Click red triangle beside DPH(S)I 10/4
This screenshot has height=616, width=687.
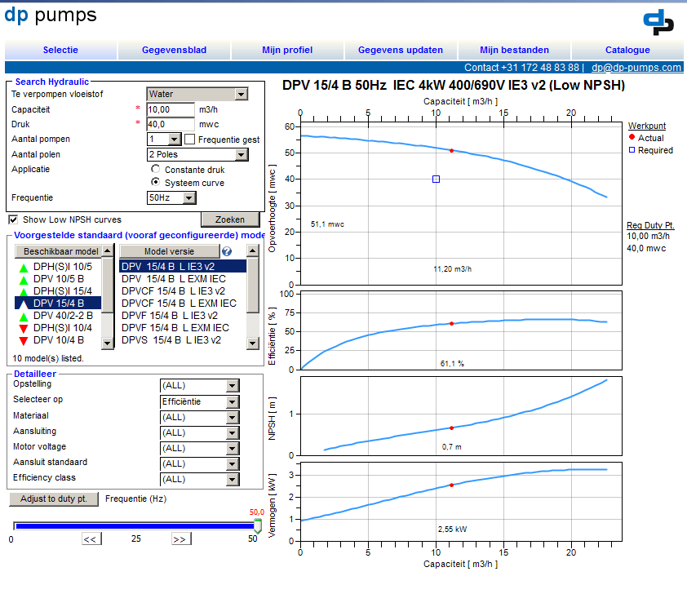24,328
